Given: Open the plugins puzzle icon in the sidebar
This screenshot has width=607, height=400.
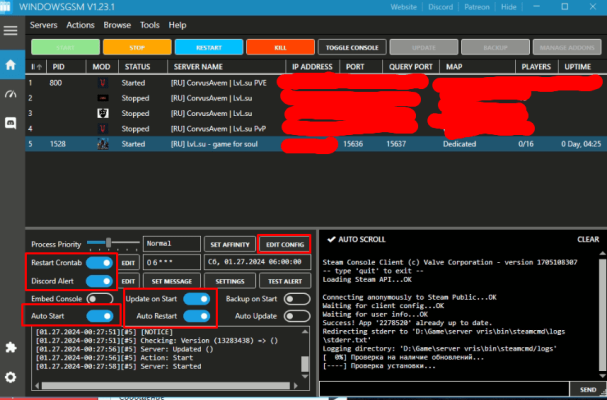Looking at the screenshot, I should coord(10,347).
